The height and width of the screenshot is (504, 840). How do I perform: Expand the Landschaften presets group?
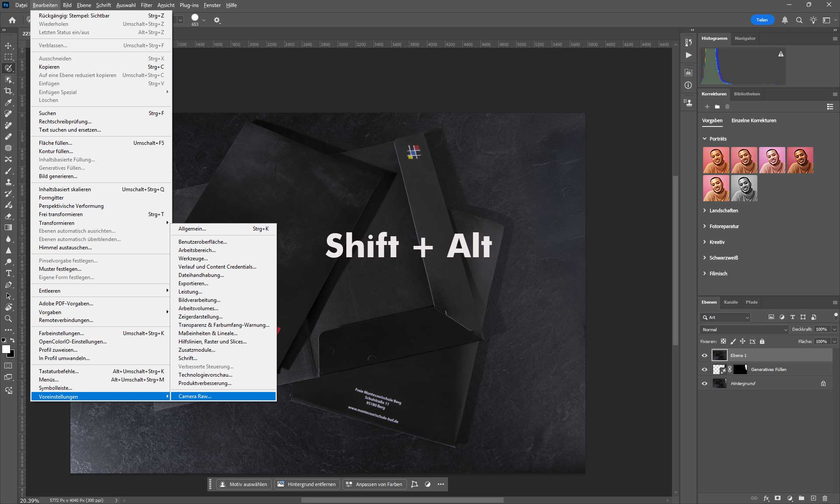[x=704, y=210]
